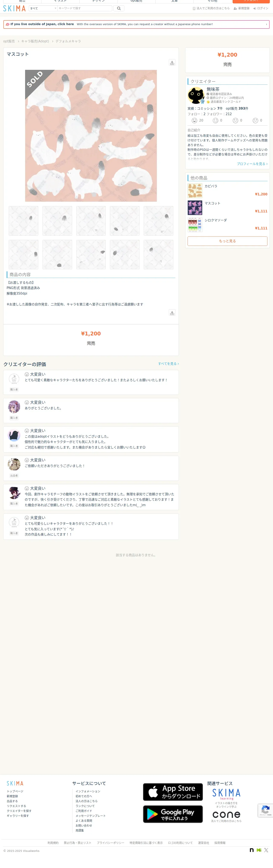Open the カピバラ product thumbnail

pyautogui.click(x=195, y=191)
